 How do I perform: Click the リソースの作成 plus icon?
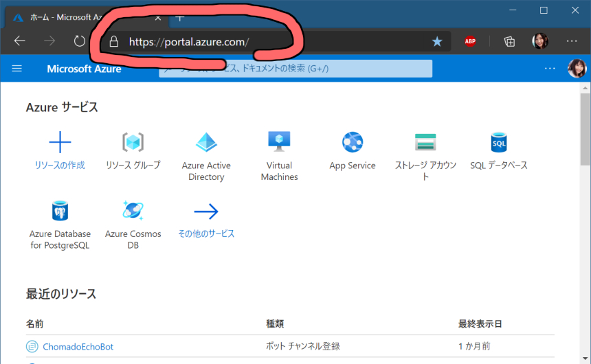60,142
